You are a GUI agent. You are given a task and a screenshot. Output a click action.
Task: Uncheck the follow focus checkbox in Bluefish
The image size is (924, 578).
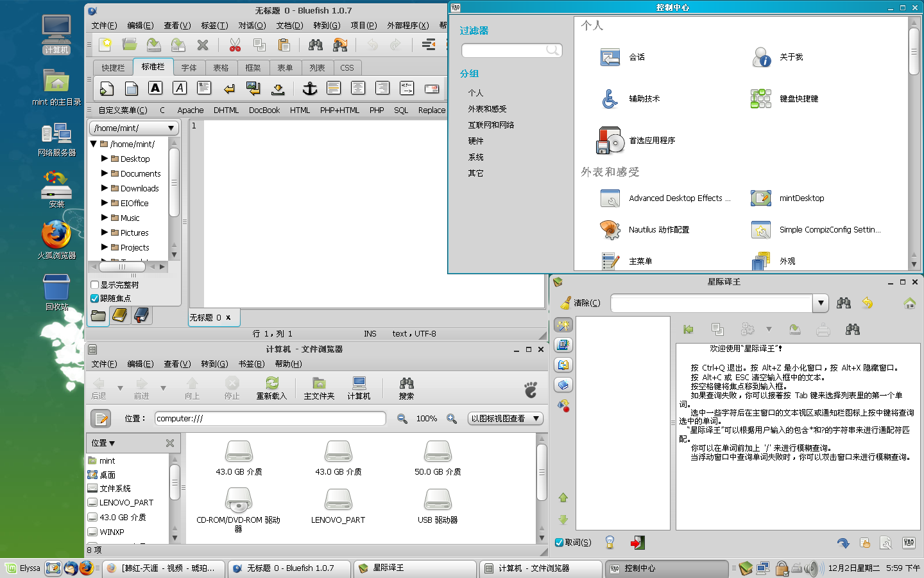click(x=95, y=299)
